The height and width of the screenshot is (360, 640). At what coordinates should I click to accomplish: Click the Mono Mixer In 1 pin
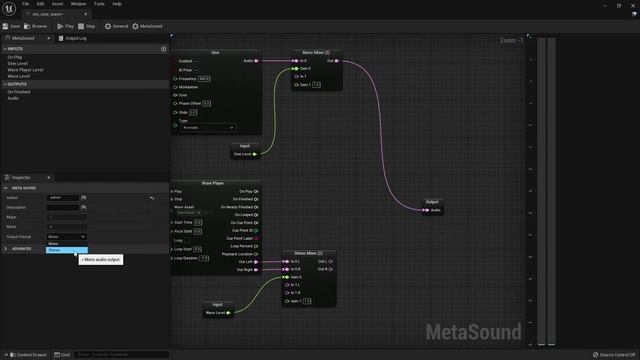pyautogui.click(x=297, y=76)
